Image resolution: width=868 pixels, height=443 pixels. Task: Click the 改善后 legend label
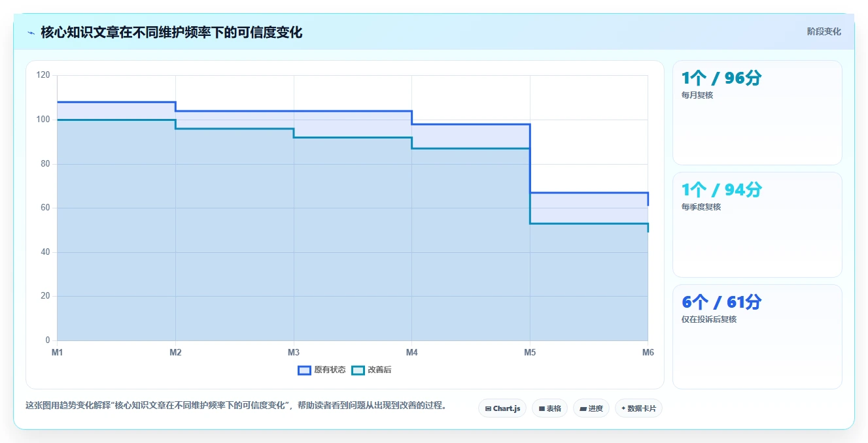click(x=379, y=370)
